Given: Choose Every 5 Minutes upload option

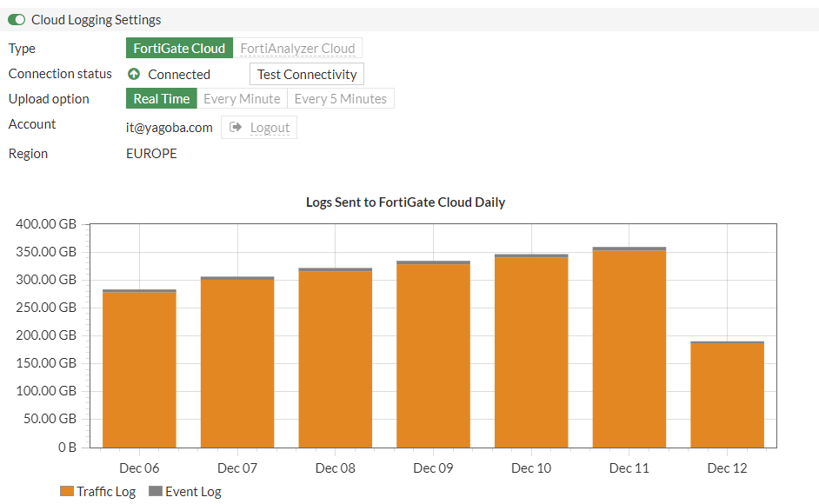Looking at the screenshot, I should click(340, 99).
